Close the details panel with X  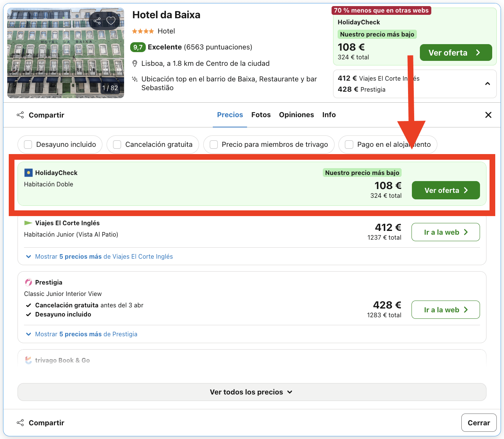point(488,115)
